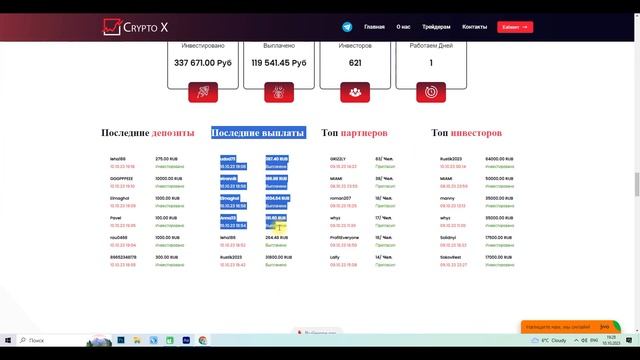640x360 pixels.
Task: Click investor manny in top investors
Action: [x=447, y=198]
